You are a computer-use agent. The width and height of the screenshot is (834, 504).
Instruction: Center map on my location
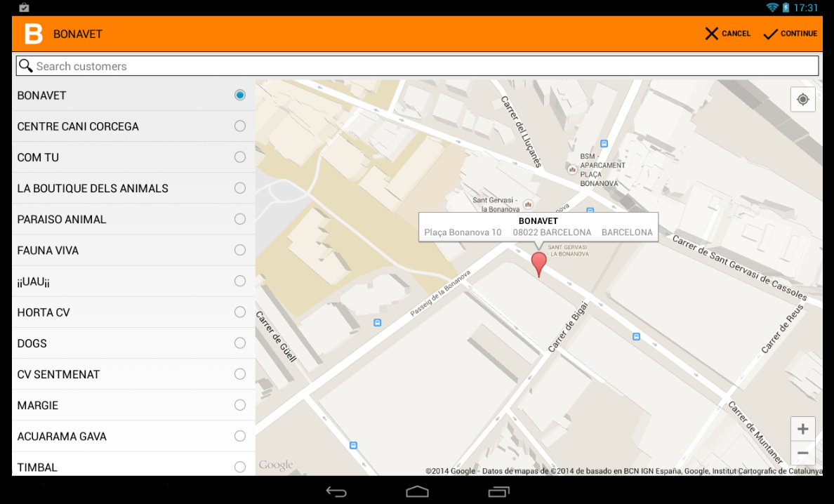point(802,100)
